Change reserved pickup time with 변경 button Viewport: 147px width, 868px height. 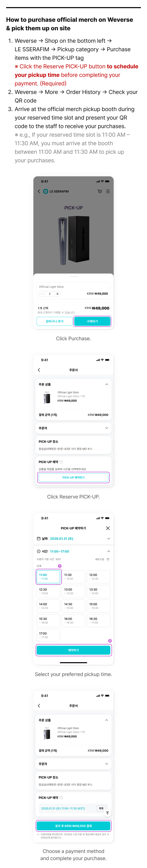101,808
